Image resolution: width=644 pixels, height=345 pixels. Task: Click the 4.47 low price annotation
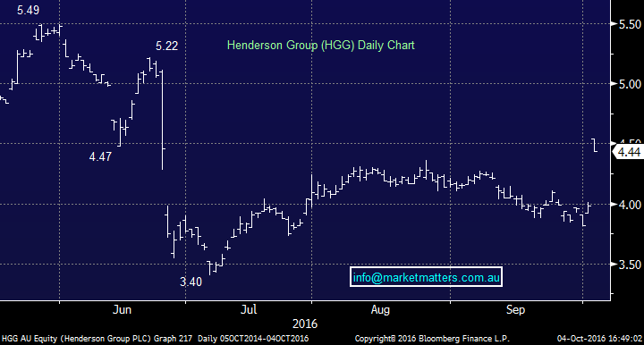click(x=100, y=156)
